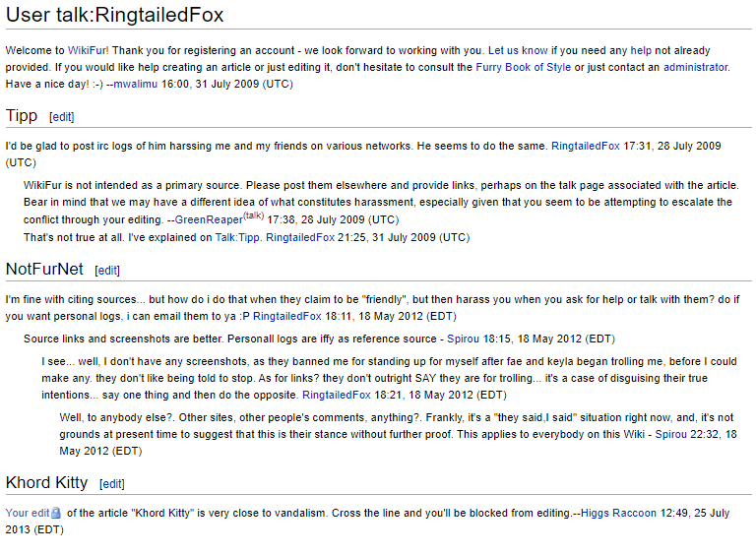Click timestamp '16:00, 31 July 2009 (UTC)'
The height and width of the screenshot is (555, 756).
click(227, 84)
